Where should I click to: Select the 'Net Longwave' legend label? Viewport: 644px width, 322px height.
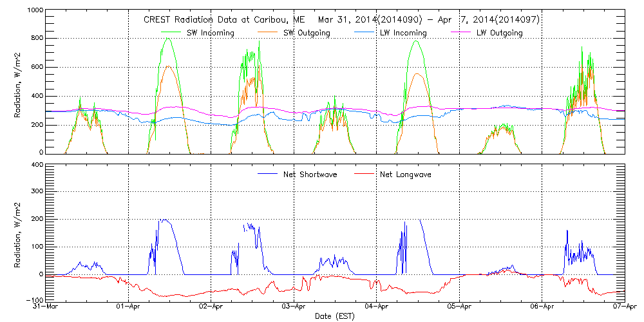point(406,175)
